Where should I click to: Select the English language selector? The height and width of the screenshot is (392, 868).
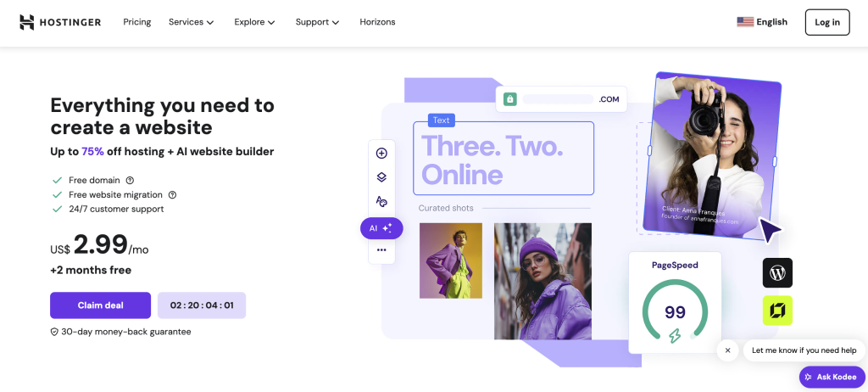[x=762, y=22]
